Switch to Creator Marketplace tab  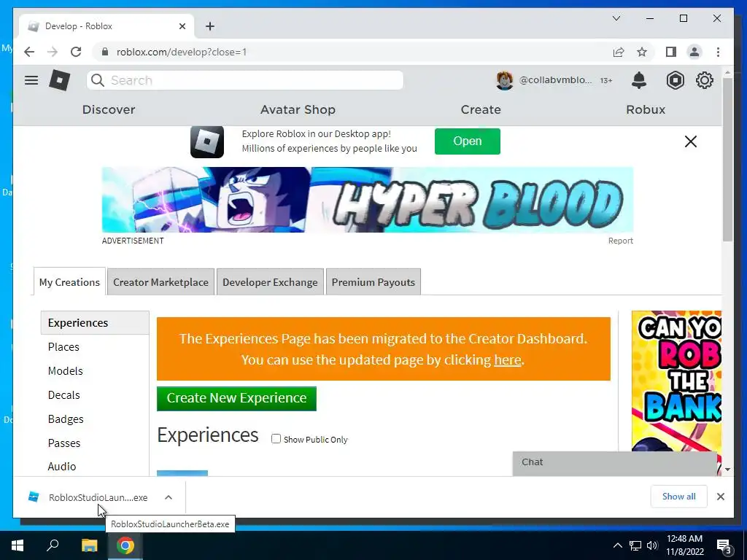[x=160, y=282]
